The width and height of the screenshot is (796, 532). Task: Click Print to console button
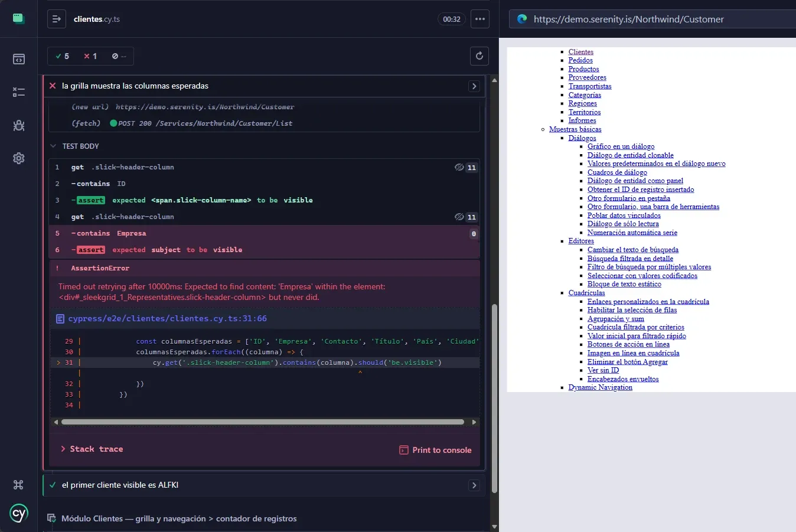click(435, 450)
